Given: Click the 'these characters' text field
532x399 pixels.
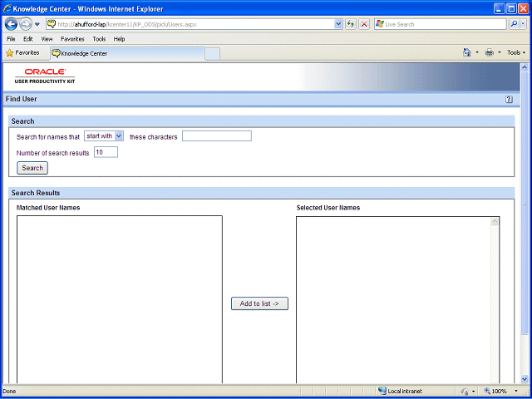Looking at the screenshot, I should [x=217, y=136].
